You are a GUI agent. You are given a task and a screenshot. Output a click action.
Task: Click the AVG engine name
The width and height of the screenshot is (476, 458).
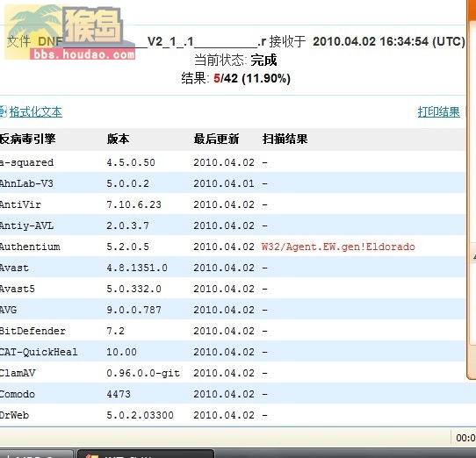point(9,310)
